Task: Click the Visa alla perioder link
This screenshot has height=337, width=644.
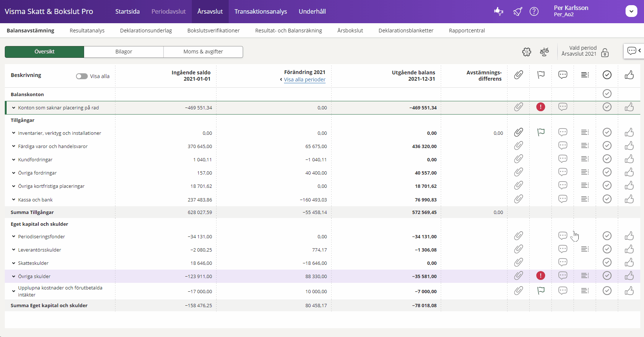Action: click(304, 80)
